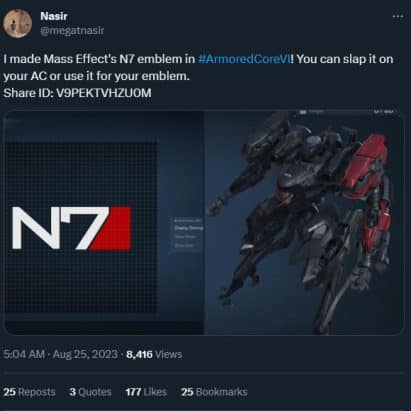Open Nasir's round profile avatar
The image size is (411, 411).
coord(18,23)
